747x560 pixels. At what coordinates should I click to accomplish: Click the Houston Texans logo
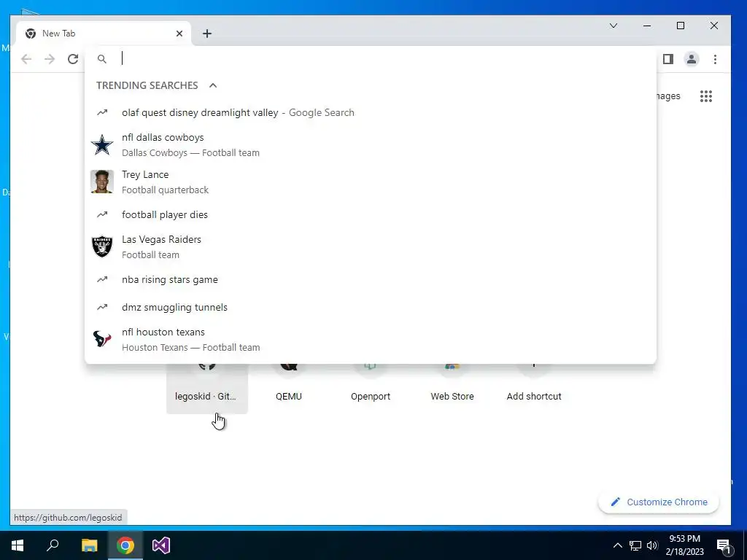pyautogui.click(x=102, y=340)
